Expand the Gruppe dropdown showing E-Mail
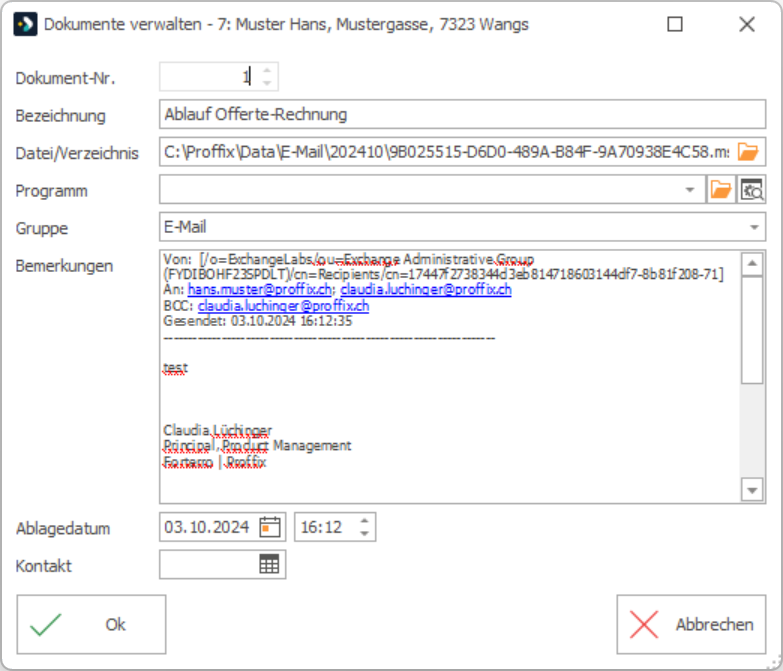 [x=754, y=227]
